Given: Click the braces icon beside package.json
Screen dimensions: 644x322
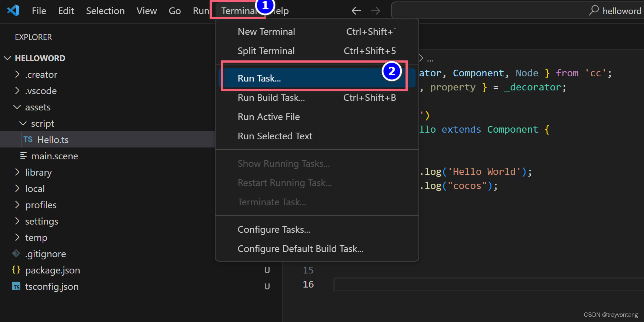Looking at the screenshot, I should click(x=16, y=270).
